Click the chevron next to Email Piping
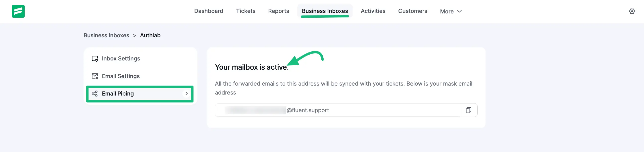This screenshot has width=644, height=152. click(186, 94)
